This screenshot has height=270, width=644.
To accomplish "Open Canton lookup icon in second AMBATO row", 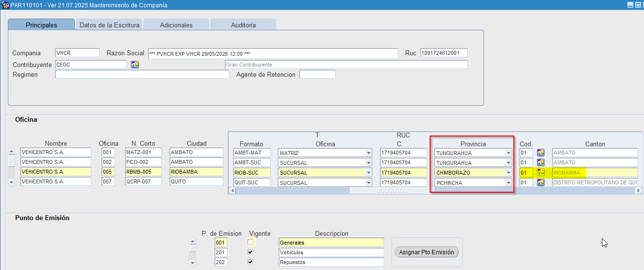I will point(541,162).
